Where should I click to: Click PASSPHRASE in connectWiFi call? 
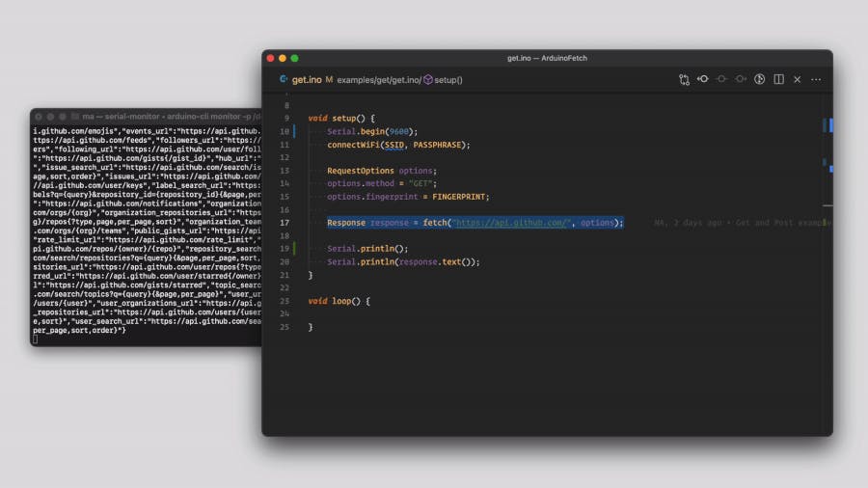coord(437,145)
